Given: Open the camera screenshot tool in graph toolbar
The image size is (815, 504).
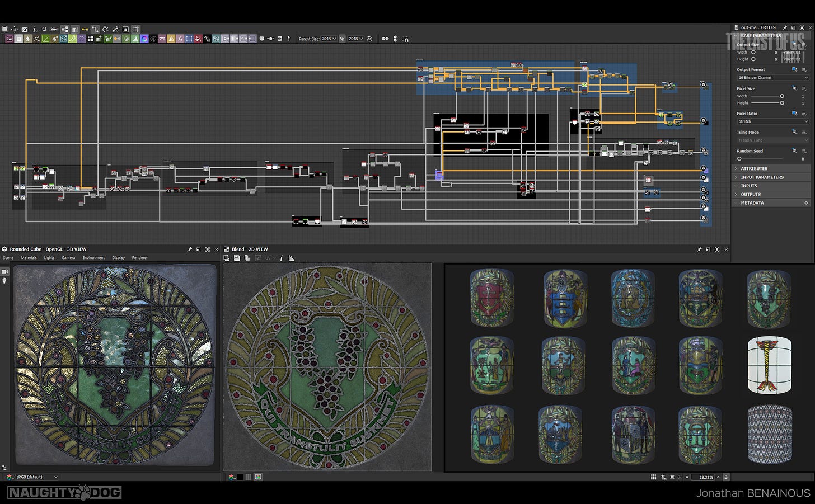Looking at the screenshot, I should [x=25, y=29].
